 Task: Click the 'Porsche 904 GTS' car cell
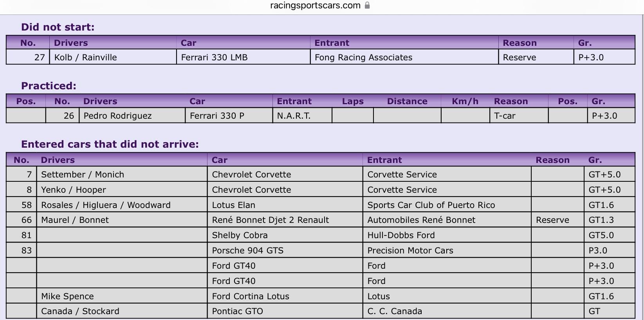point(285,250)
